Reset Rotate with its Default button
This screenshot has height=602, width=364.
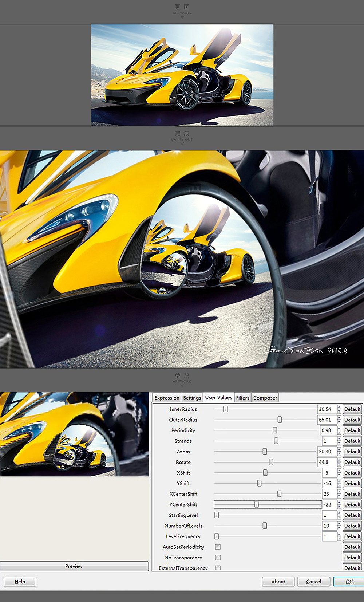coord(352,462)
